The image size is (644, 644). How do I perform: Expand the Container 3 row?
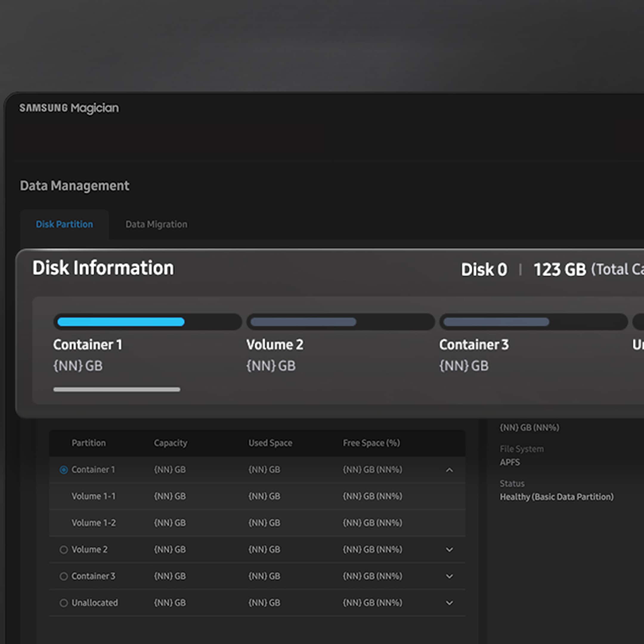(450, 576)
